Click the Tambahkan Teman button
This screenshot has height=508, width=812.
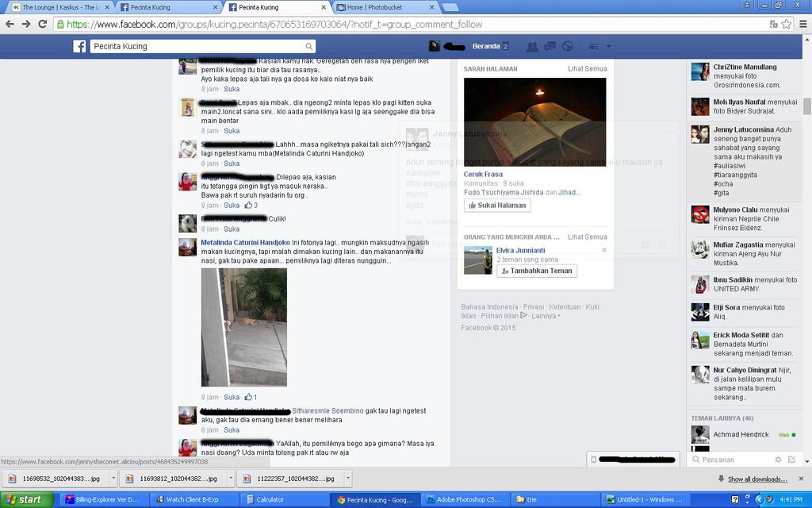coord(536,271)
